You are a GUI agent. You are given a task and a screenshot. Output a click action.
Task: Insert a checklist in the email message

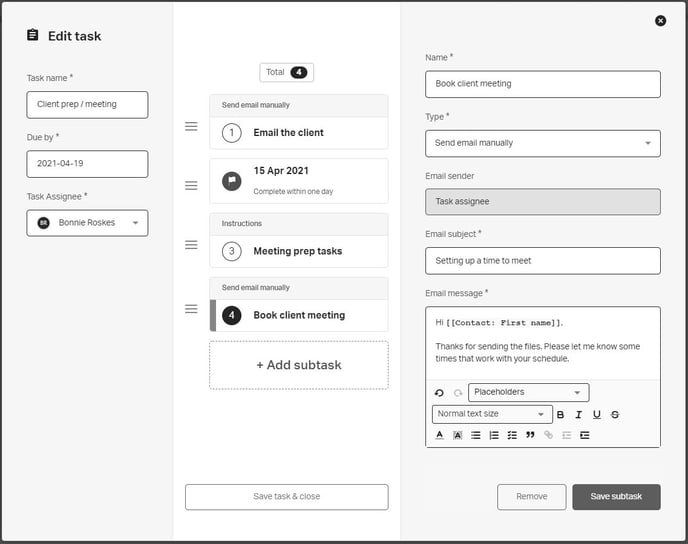512,435
